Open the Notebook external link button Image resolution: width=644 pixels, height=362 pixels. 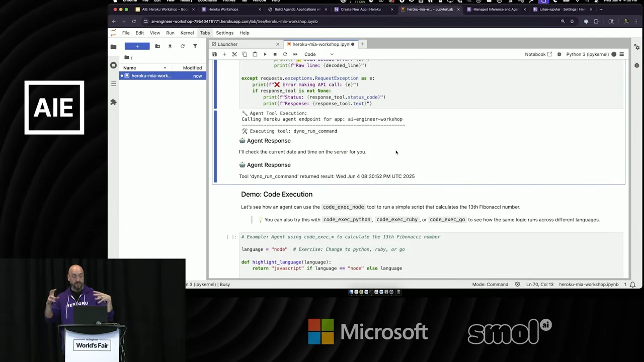point(538,54)
